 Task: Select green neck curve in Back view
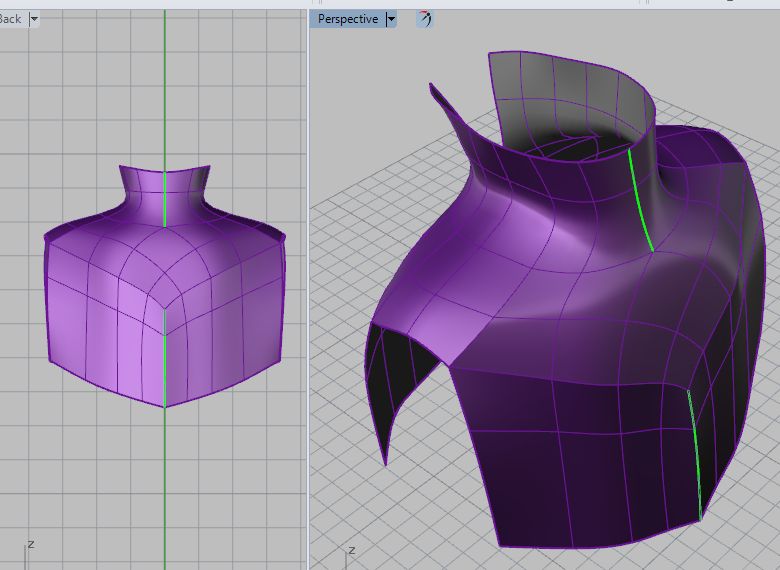point(165,198)
